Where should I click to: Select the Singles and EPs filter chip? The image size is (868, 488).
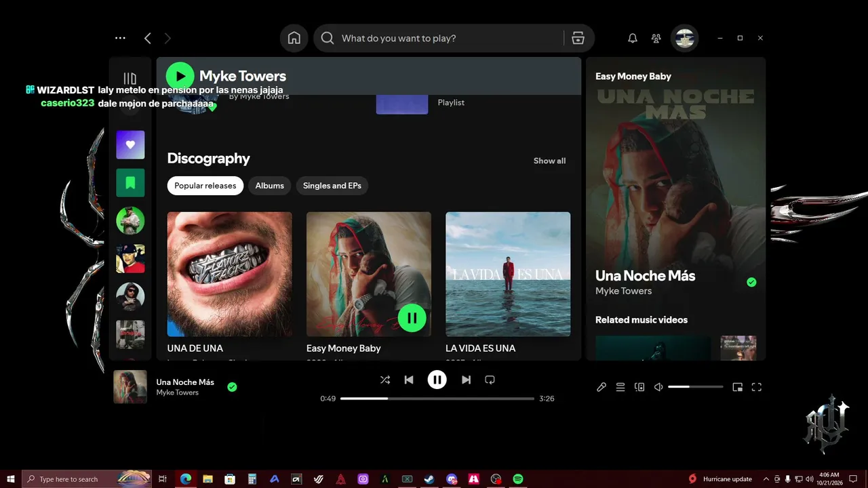click(332, 186)
